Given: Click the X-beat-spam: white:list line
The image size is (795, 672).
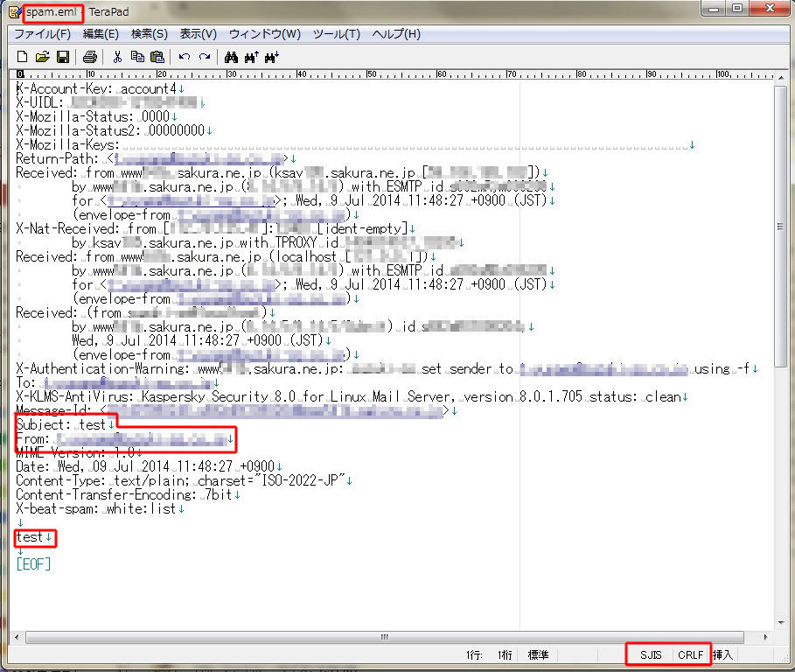Looking at the screenshot, I should [100, 508].
